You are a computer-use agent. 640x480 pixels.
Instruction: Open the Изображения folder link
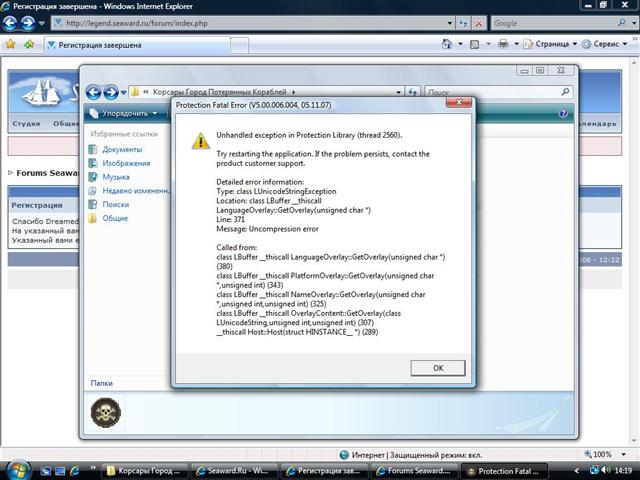tap(126, 163)
